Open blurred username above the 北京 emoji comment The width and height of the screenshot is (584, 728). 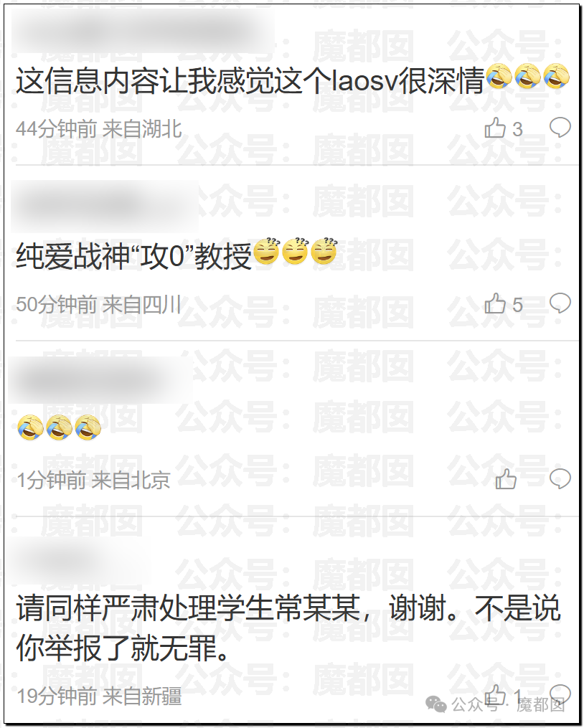(100, 380)
